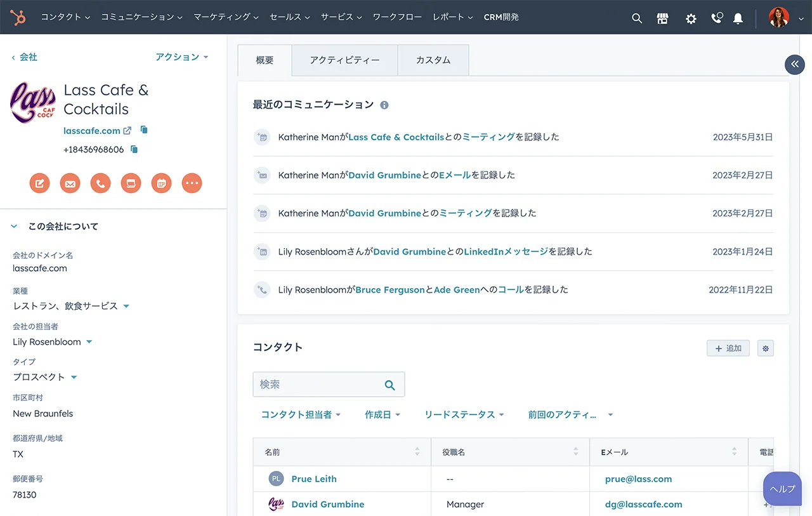This screenshot has height=516, width=812.
Task: Open ワークフロー in the top navigation
Action: [397, 17]
